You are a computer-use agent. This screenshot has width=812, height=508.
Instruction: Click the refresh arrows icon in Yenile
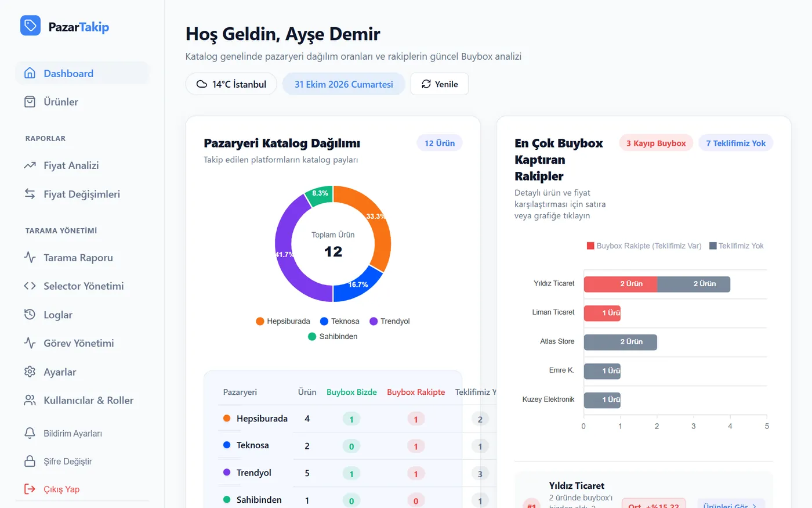tap(426, 84)
